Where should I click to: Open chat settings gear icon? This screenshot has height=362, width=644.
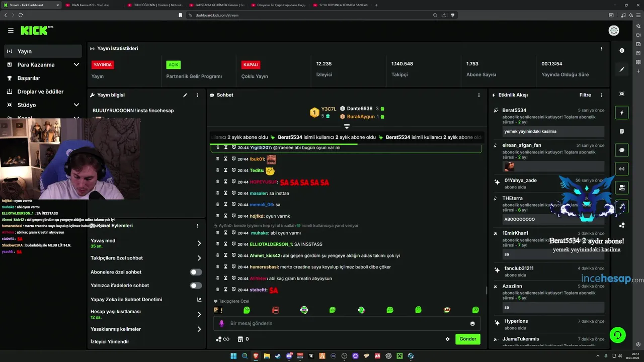[447, 339]
